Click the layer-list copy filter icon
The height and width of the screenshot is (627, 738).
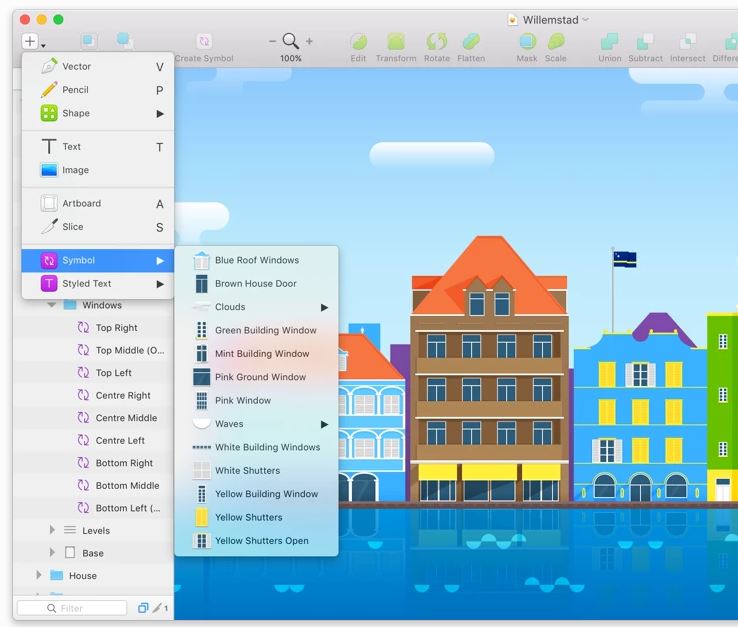[x=143, y=608]
